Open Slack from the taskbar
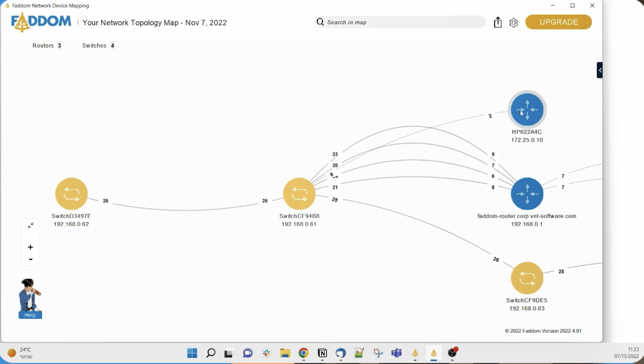 (x=267, y=353)
